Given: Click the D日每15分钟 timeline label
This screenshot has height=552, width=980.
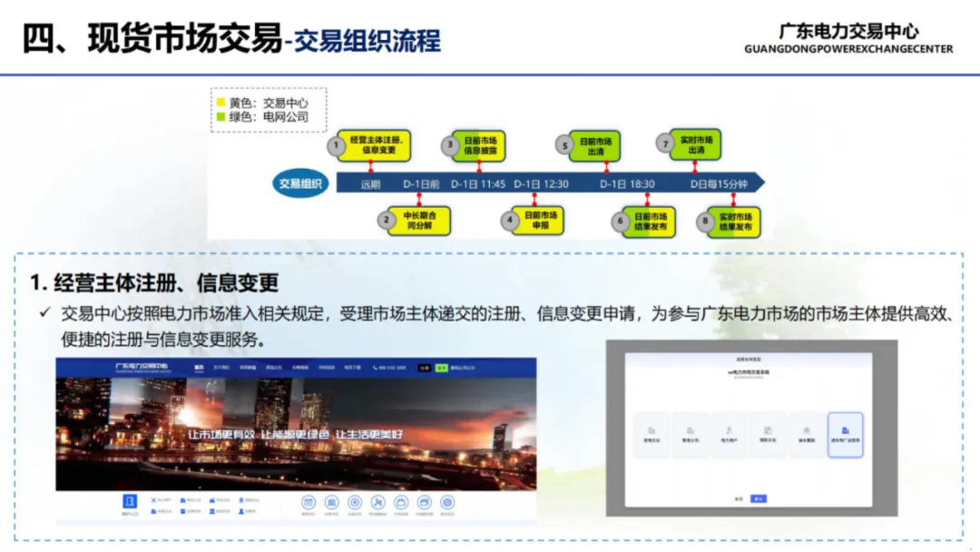Looking at the screenshot, I should 719,184.
